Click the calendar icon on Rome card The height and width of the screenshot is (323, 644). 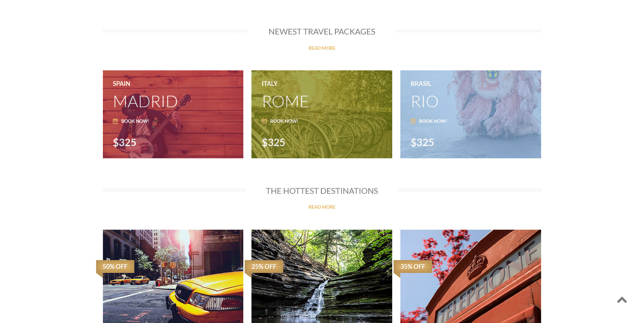tap(264, 121)
